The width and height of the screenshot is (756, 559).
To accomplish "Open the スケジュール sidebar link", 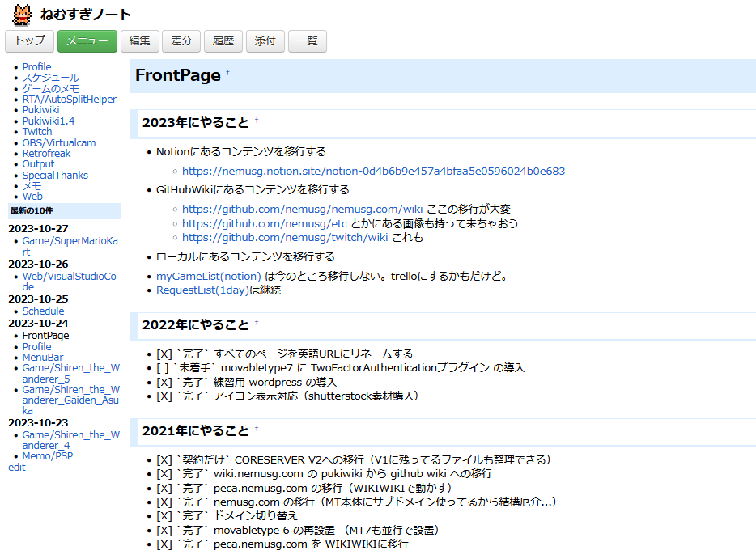I will (50, 78).
